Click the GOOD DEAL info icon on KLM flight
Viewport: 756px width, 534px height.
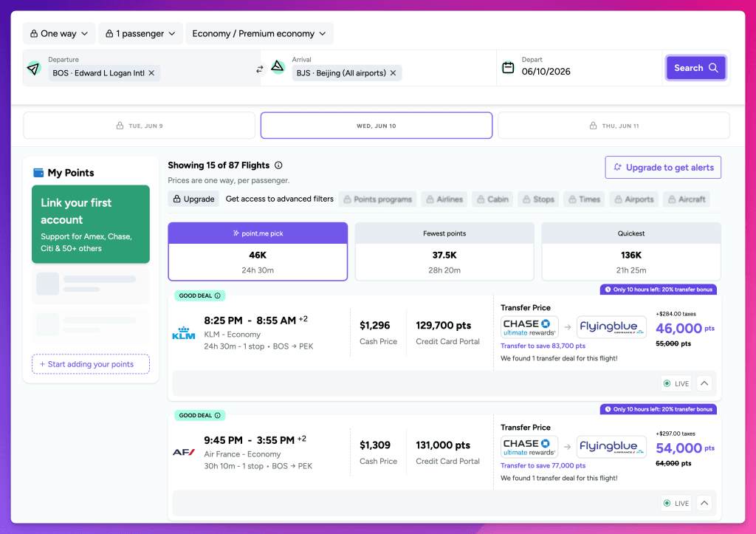click(x=218, y=295)
